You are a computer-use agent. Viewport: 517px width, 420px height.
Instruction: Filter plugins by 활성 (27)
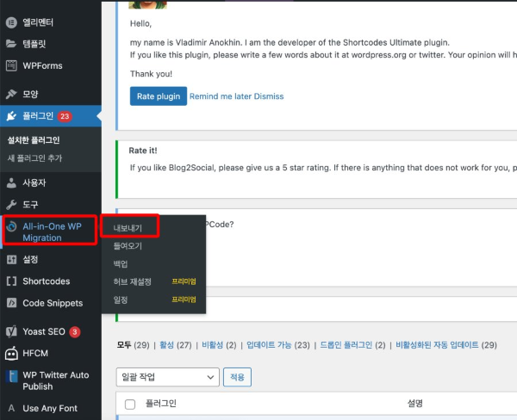click(x=176, y=345)
